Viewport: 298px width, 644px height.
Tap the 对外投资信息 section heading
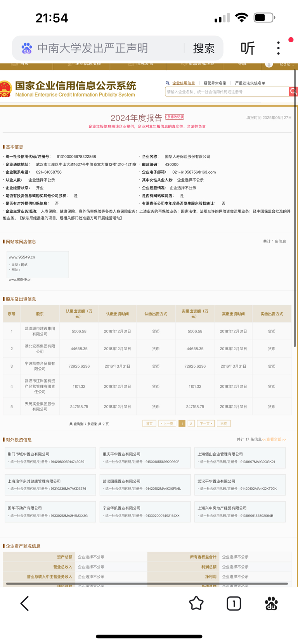click(19, 440)
